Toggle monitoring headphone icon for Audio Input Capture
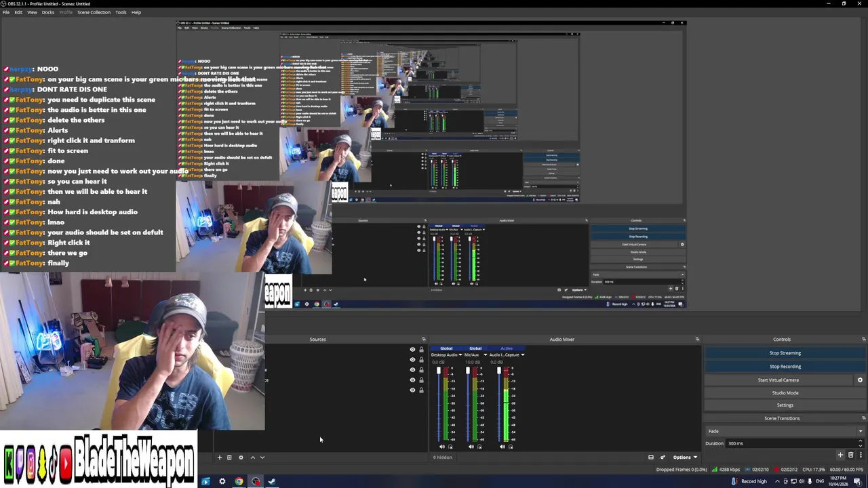868x488 pixels. [x=511, y=447]
